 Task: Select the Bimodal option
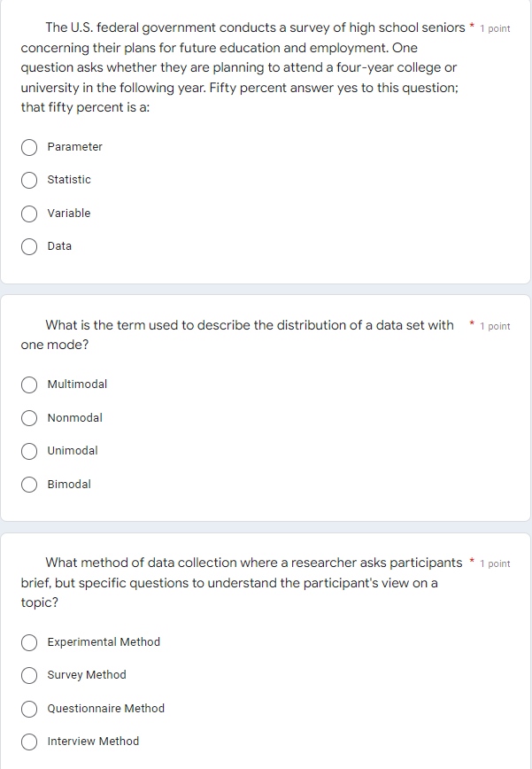[29, 485]
